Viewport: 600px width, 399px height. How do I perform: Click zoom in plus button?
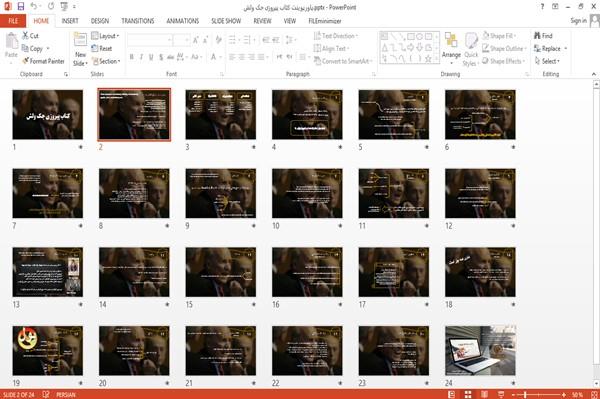(x=564, y=394)
